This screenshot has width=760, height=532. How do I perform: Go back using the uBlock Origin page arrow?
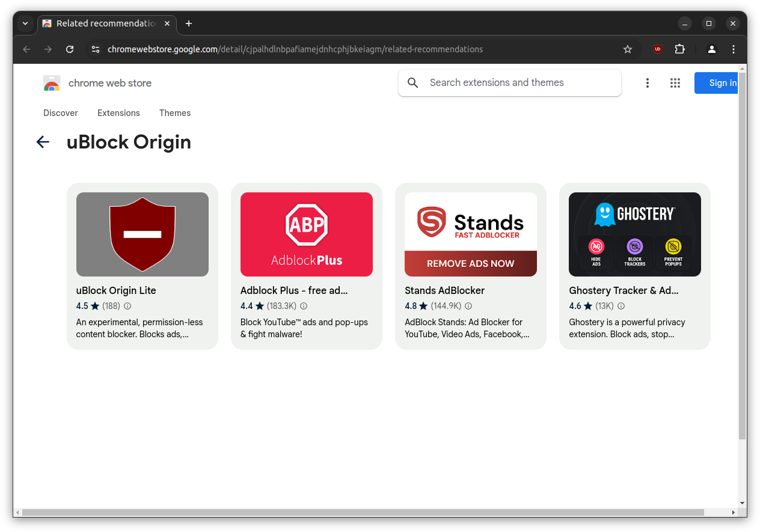tap(43, 142)
